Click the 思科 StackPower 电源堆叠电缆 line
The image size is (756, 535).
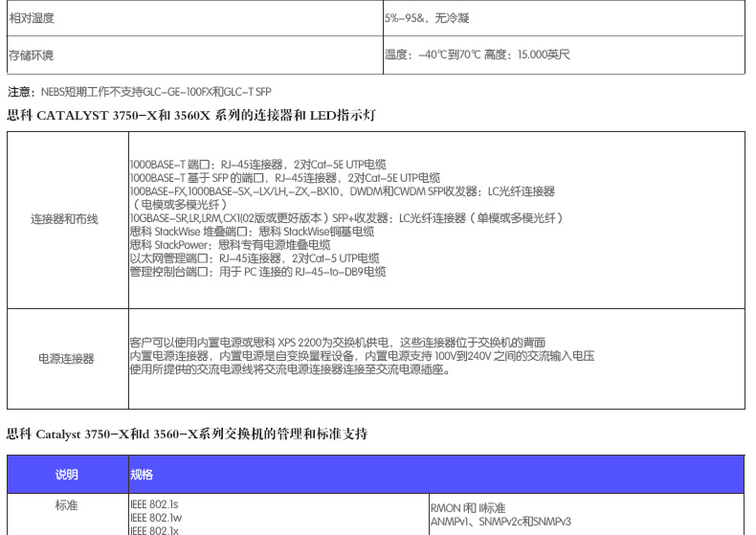pos(230,245)
